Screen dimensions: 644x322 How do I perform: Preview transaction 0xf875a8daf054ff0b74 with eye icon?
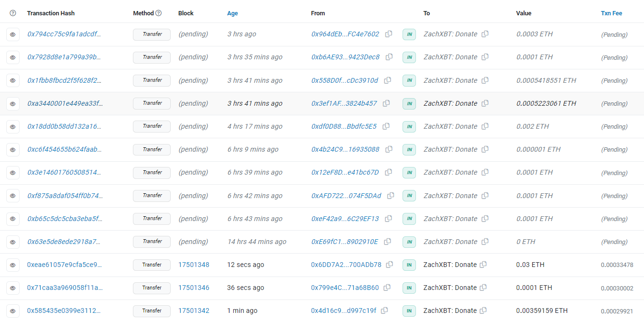click(13, 196)
